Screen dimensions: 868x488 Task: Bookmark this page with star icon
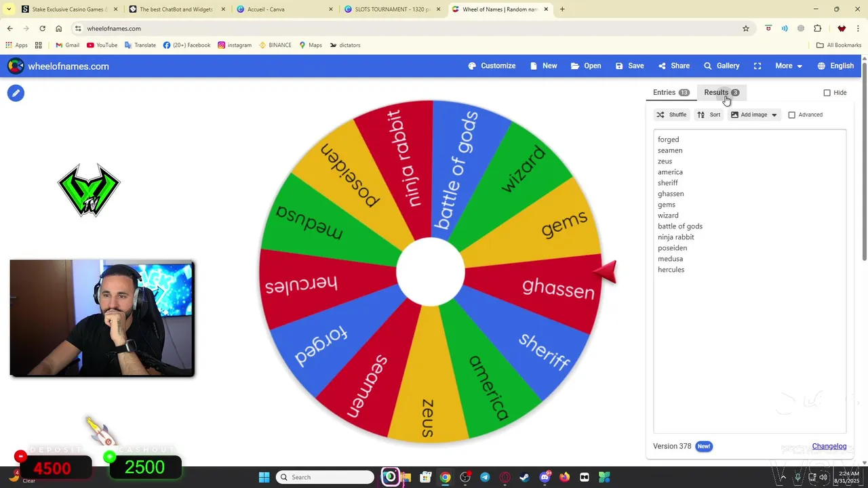tap(746, 28)
